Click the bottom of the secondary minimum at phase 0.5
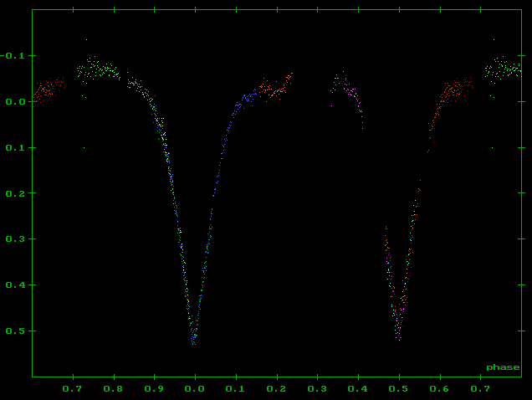This screenshot has width=532, height=400. tap(399, 335)
